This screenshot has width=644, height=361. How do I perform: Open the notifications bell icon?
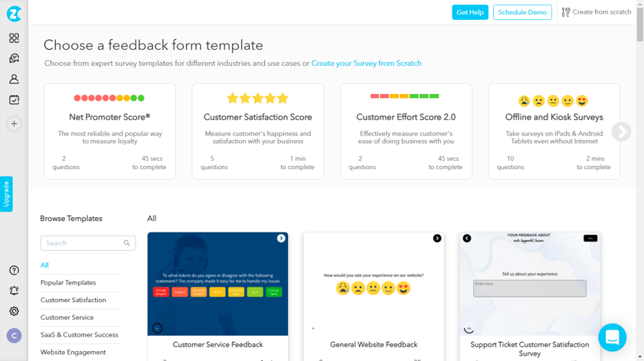[14, 291]
